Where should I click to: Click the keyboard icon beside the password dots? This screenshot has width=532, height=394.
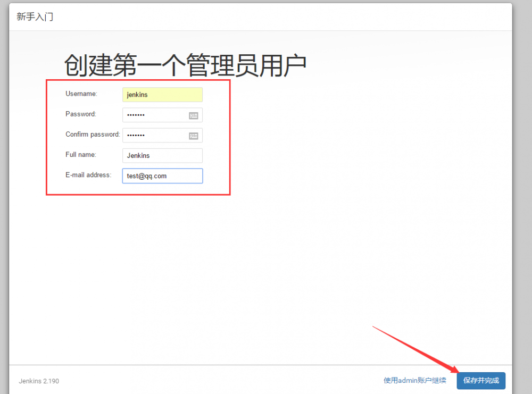pos(194,114)
